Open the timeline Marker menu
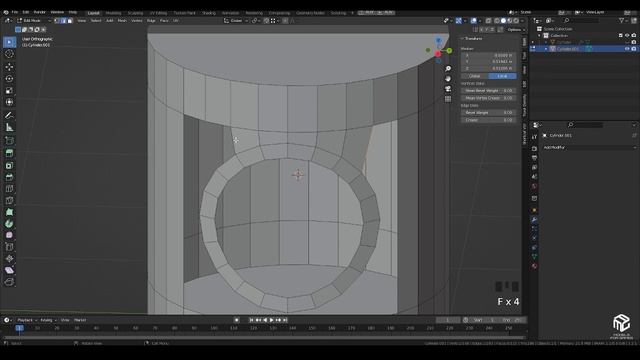The height and width of the screenshot is (360, 640). [x=80, y=320]
